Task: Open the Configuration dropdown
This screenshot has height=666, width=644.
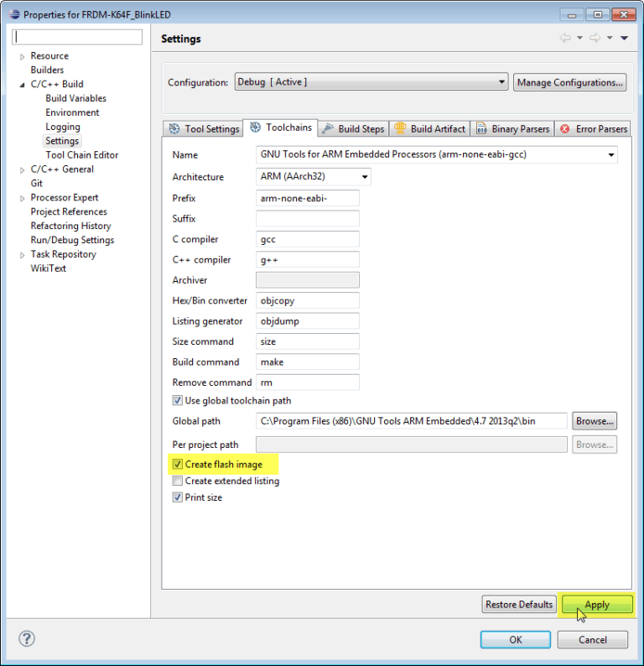Action: coord(371,81)
